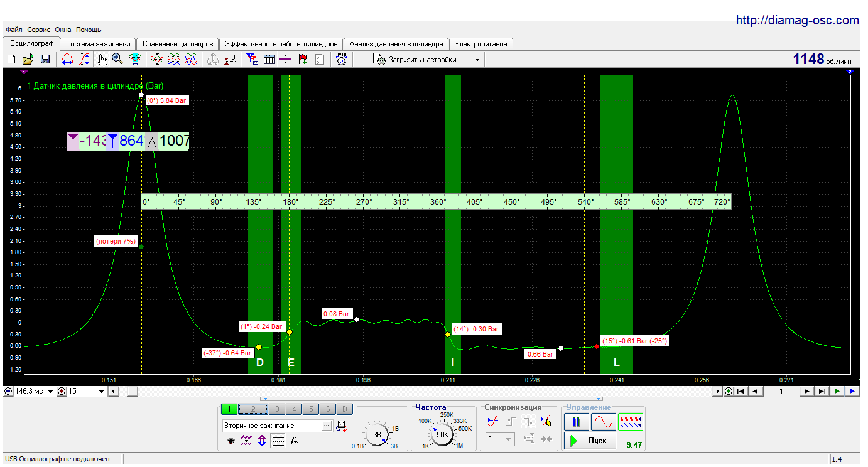Click the green multi-waveform display mode button

click(631, 422)
